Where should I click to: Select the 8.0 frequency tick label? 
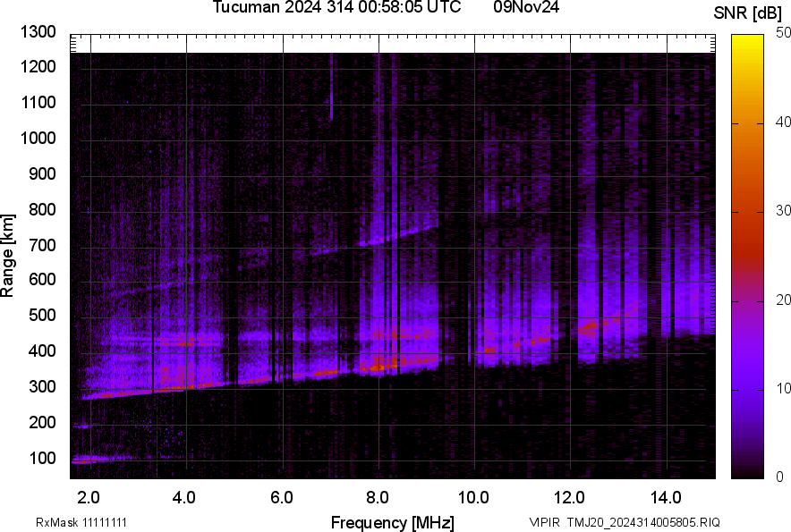pyautogui.click(x=378, y=497)
